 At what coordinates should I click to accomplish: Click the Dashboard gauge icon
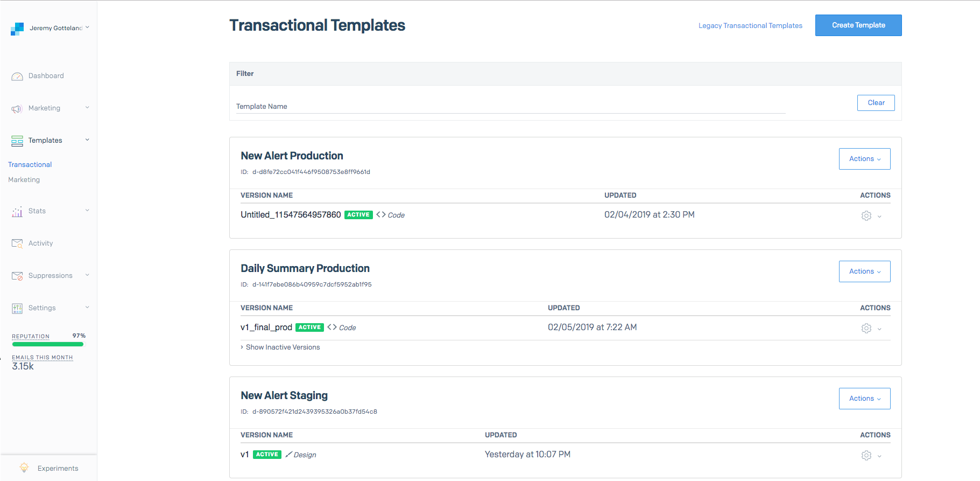(x=17, y=76)
